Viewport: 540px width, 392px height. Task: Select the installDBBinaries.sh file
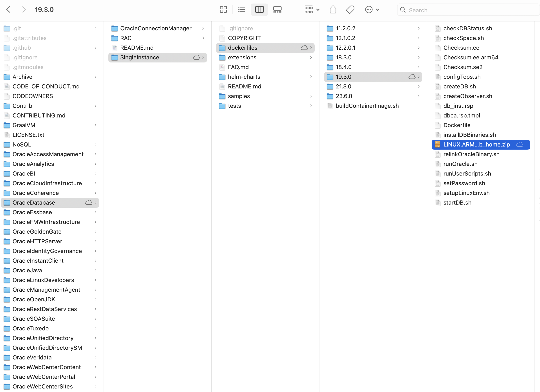pyautogui.click(x=480, y=135)
